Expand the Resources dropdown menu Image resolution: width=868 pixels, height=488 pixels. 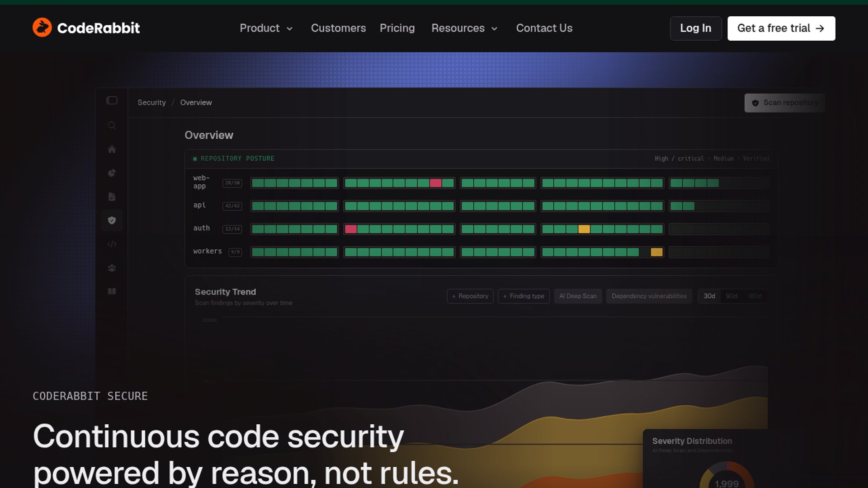click(464, 28)
